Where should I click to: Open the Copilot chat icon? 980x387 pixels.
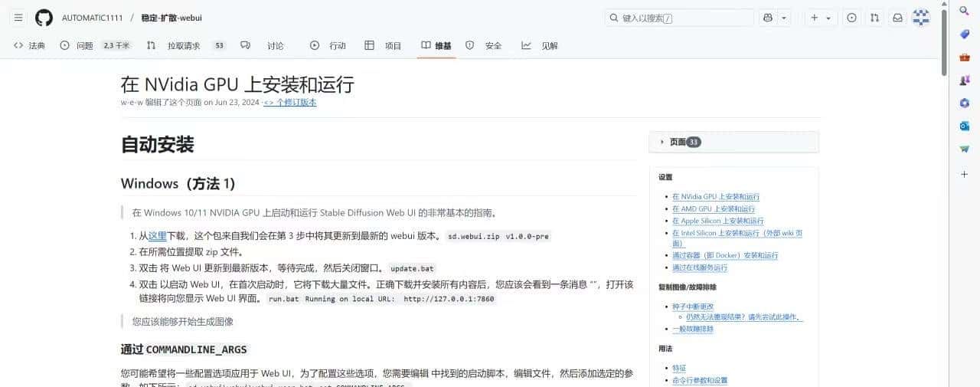tap(768, 18)
